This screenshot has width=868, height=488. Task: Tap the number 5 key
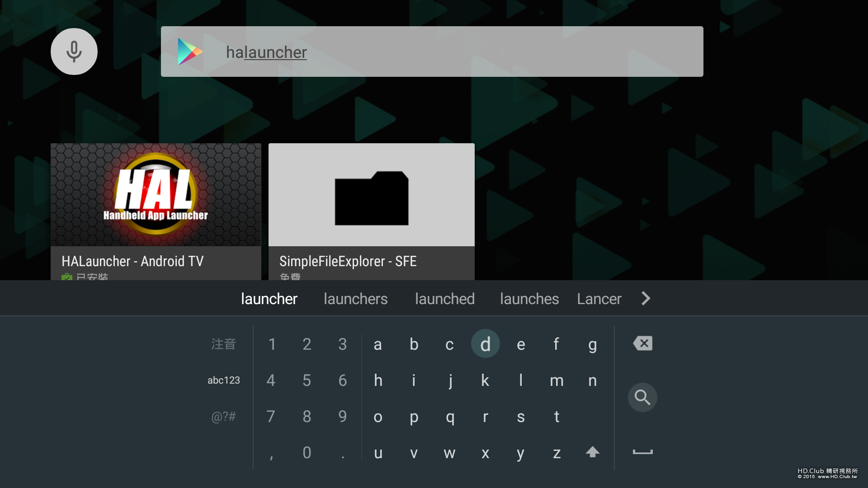coord(307,380)
